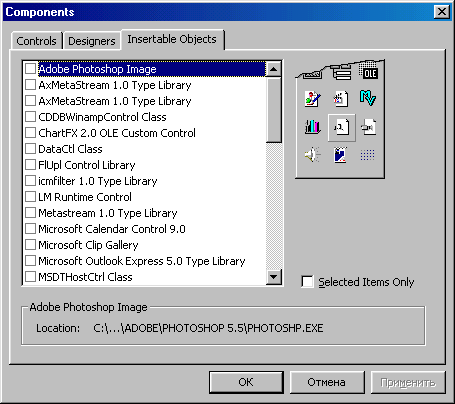The image size is (455, 404).
Task: Click the list scroll down arrow
Action: 274,277
